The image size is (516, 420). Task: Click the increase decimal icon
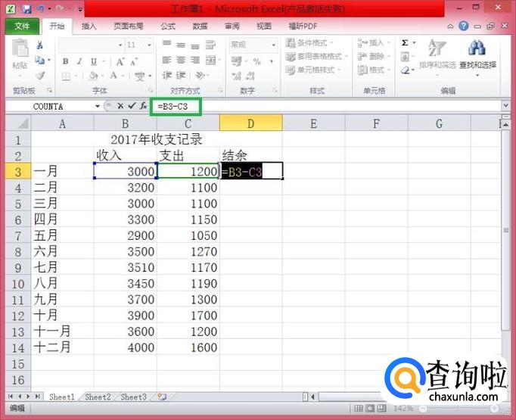point(236,76)
